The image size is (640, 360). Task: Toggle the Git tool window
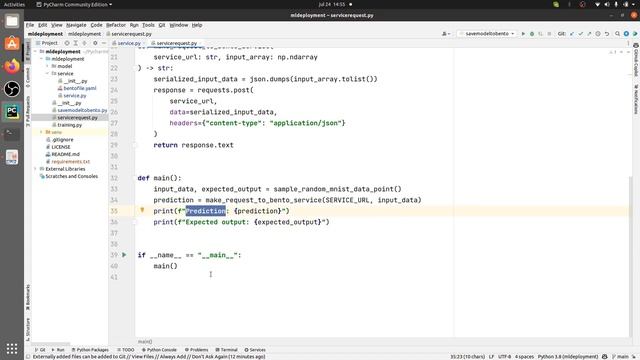pos(40,350)
